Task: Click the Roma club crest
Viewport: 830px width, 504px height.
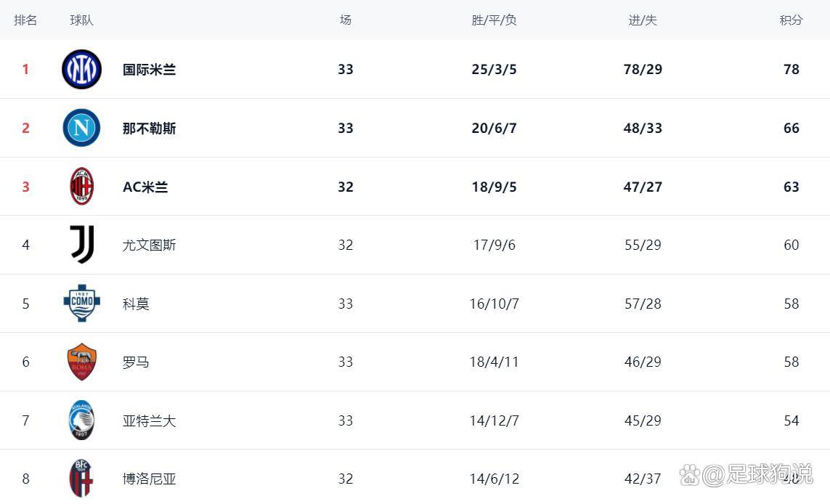Action: click(x=81, y=362)
